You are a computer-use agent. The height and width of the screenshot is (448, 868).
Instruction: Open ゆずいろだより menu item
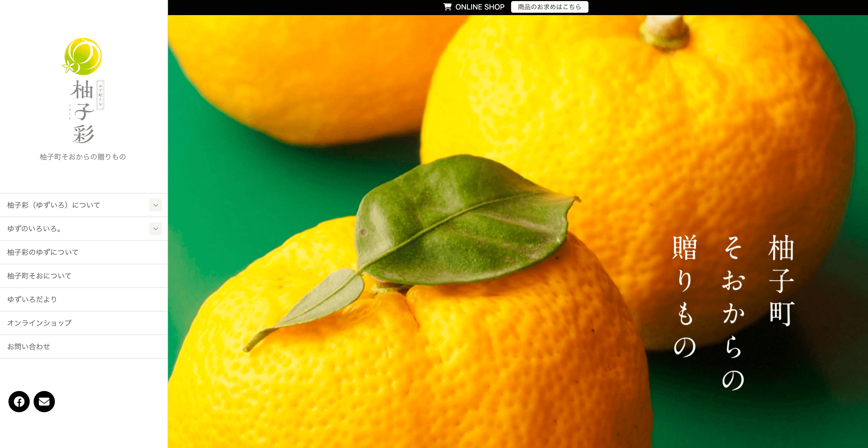click(83, 299)
